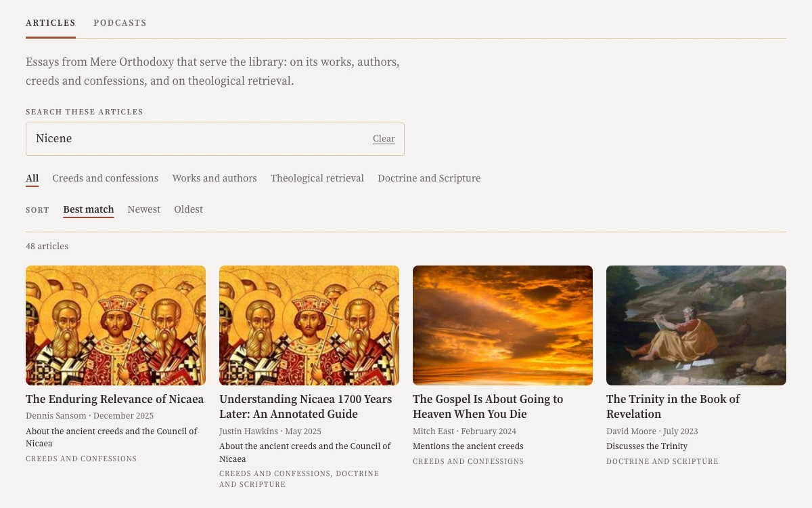Screen dimensions: 812x508
Task: Click About the ancient creeds summary under Justin Hawkins
Action: 305,452
